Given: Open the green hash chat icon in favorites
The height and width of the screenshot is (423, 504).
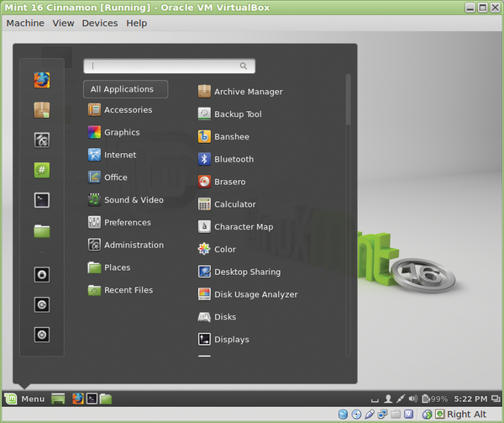Looking at the screenshot, I should [42, 170].
